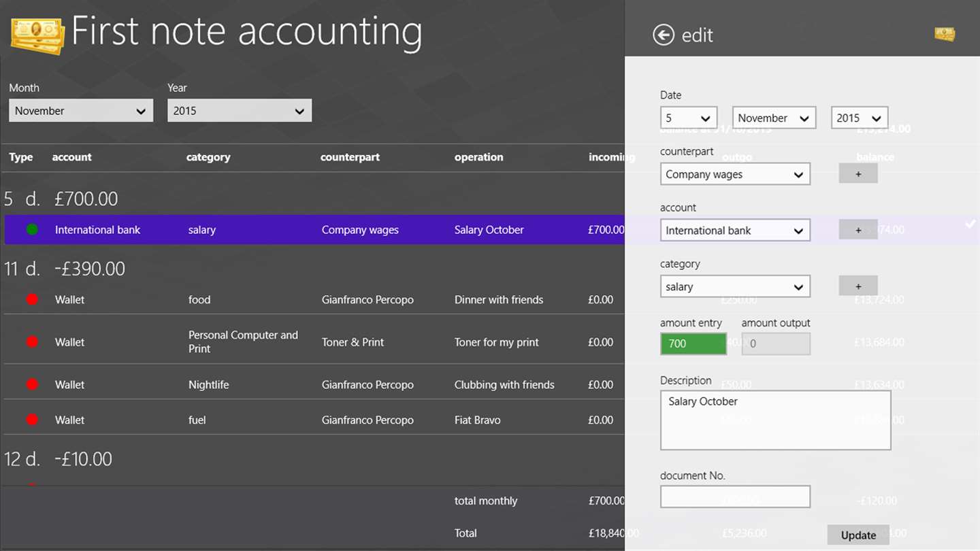Click the 11 d. -£390.00 day header
The height and width of the screenshot is (551, 980).
point(65,269)
